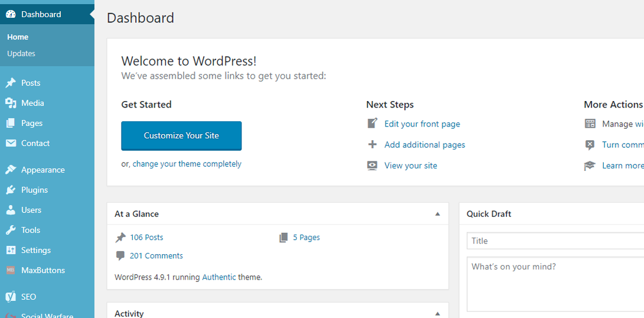Viewport: 644px width, 318px height.
Task: Click the MaxButtons MB icon
Action: click(x=11, y=270)
